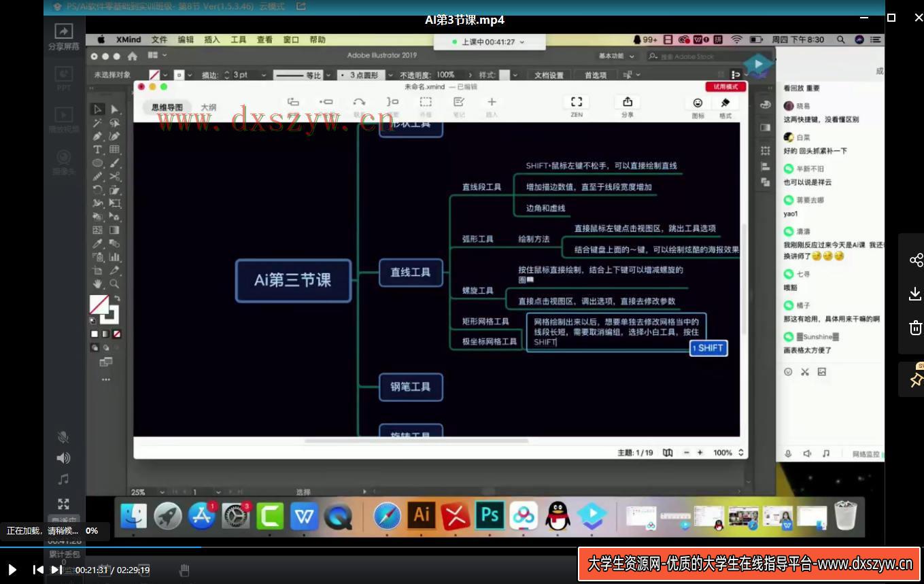Select the Ellipse shape tool
The image size is (924, 584).
point(97,163)
